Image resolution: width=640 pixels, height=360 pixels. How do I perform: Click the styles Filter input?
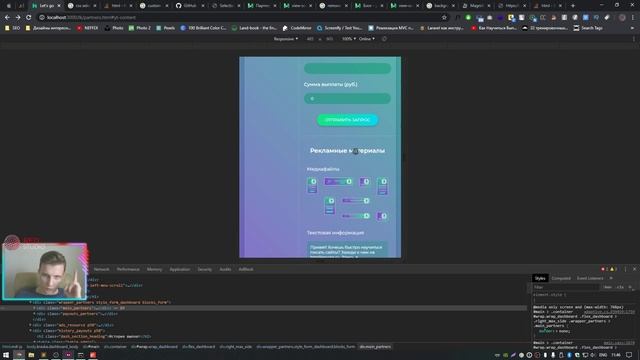point(565,287)
